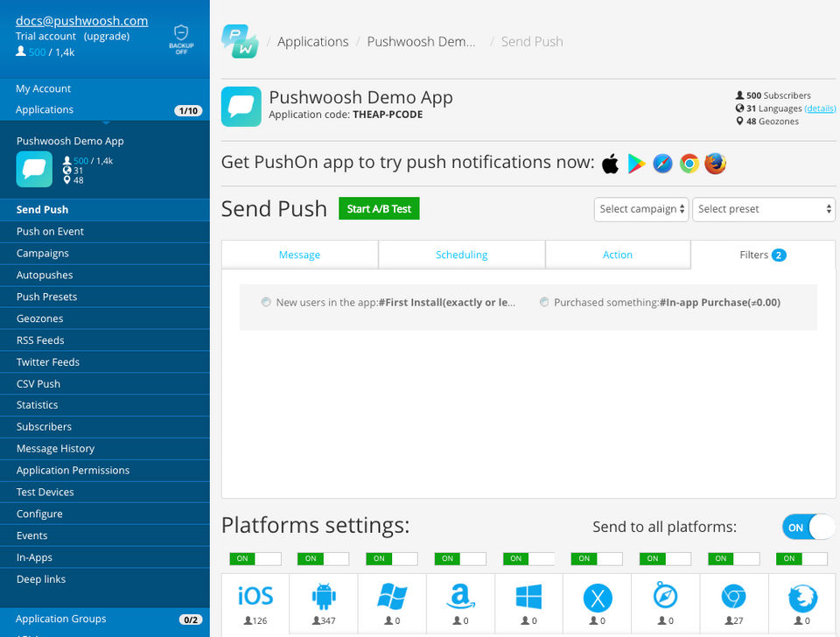Open Events in sidebar
840x637 pixels.
(105, 535)
